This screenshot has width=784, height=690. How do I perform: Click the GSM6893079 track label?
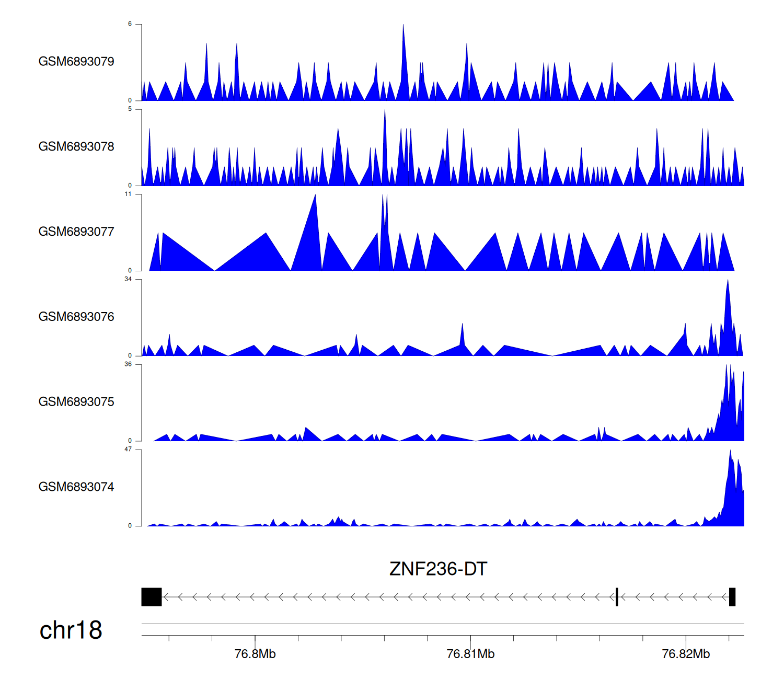click(x=76, y=62)
